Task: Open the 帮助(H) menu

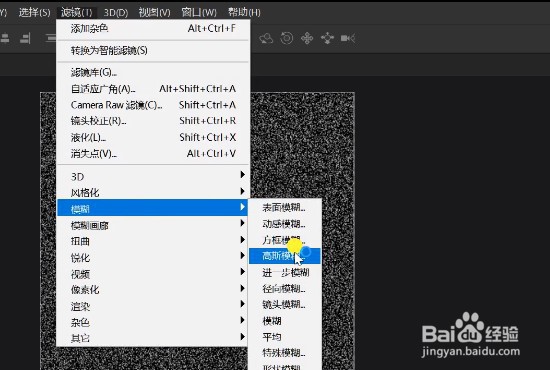Action: coord(244,12)
